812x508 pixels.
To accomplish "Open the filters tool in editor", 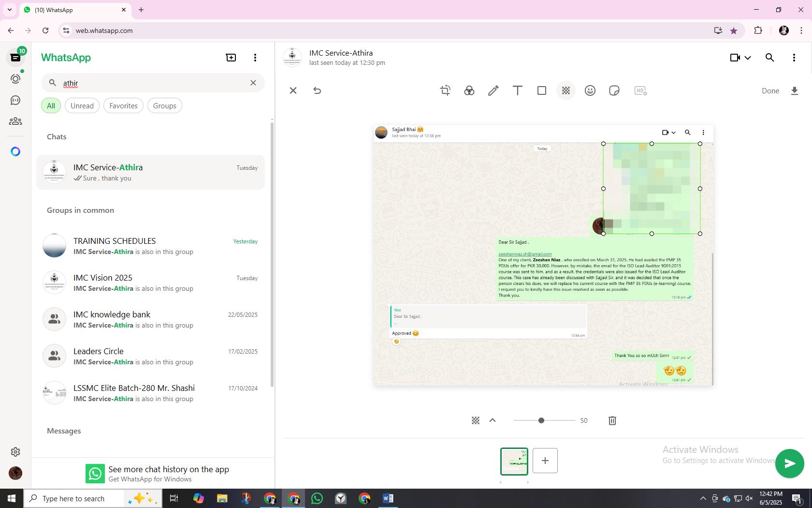I will coord(469,90).
